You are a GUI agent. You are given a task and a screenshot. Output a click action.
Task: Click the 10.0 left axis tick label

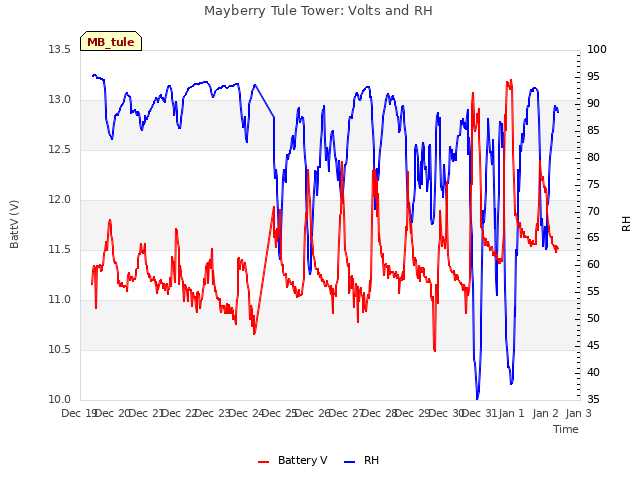click(x=59, y=399)
